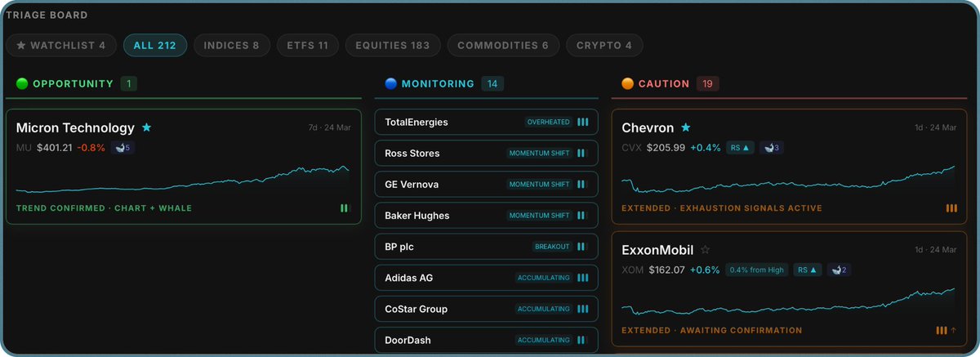Open the DoorDash monitoring row
Image resolution: width=980 pixels, height=357 pixels.
[487, 340]
